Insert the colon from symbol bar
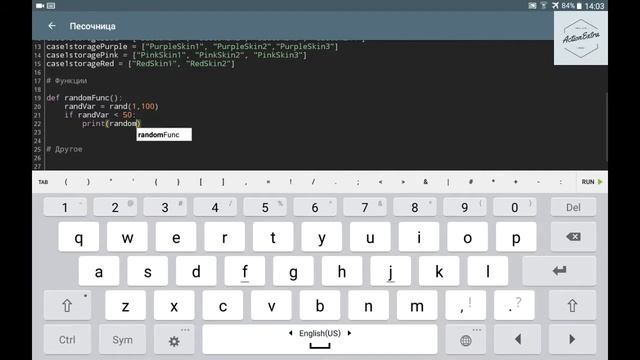640x360 pixels. click(x=560, y=182)
